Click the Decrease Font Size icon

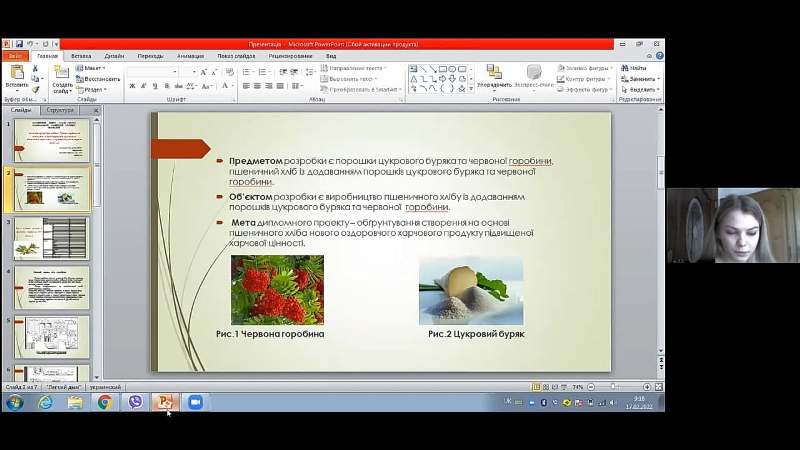[x=214, y=72]
